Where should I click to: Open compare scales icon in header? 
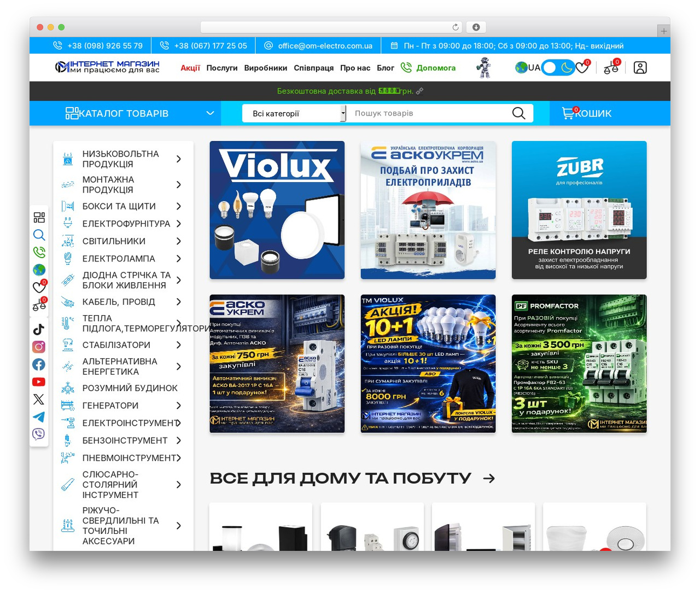(611, 67)
